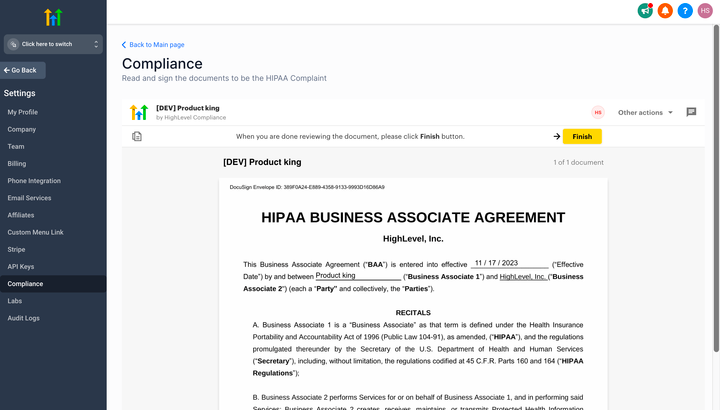Open the document comments icon
720x410 pixels.
pos(691,112)
